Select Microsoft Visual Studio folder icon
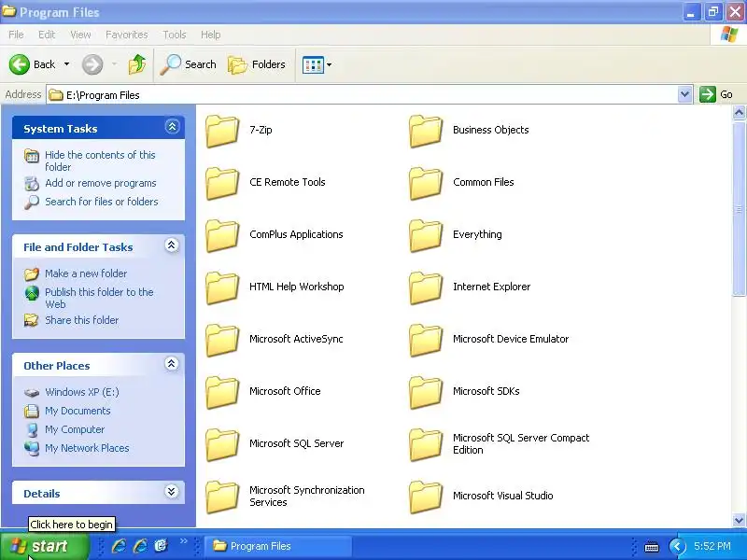Screen dimensions: 747x560 pyautogui.click(x=426, y=497)
